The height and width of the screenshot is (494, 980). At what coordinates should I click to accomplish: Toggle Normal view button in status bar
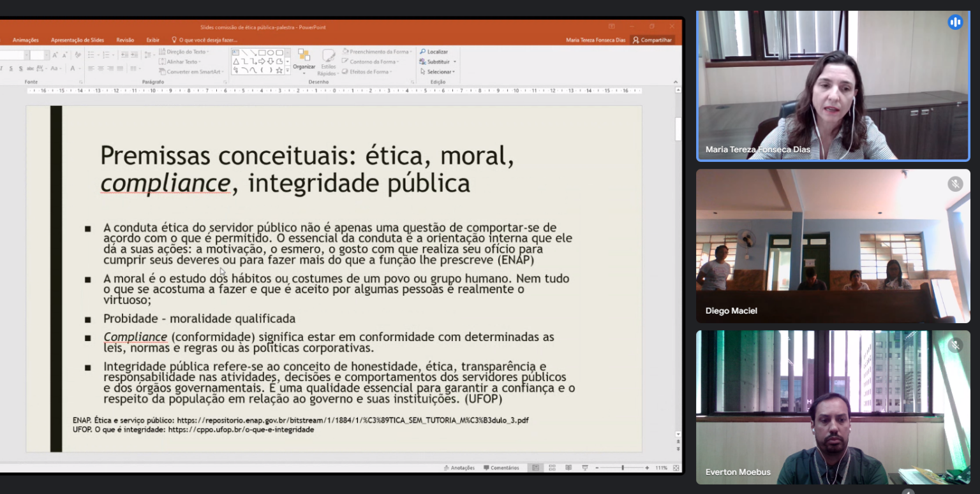point(535,468)
